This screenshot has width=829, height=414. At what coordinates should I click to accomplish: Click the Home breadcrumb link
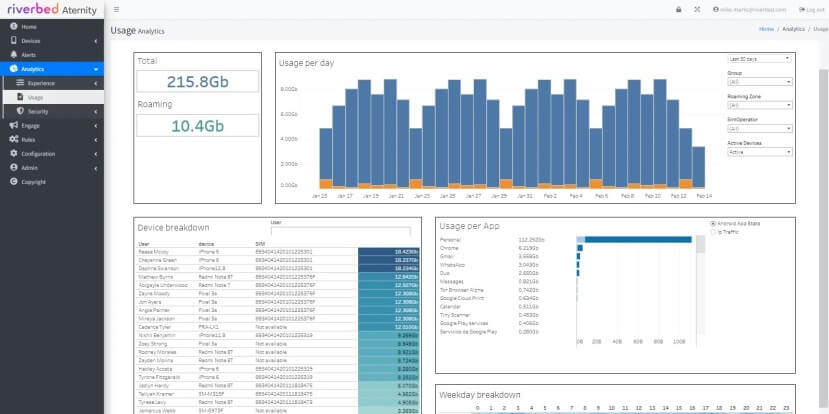766,30
